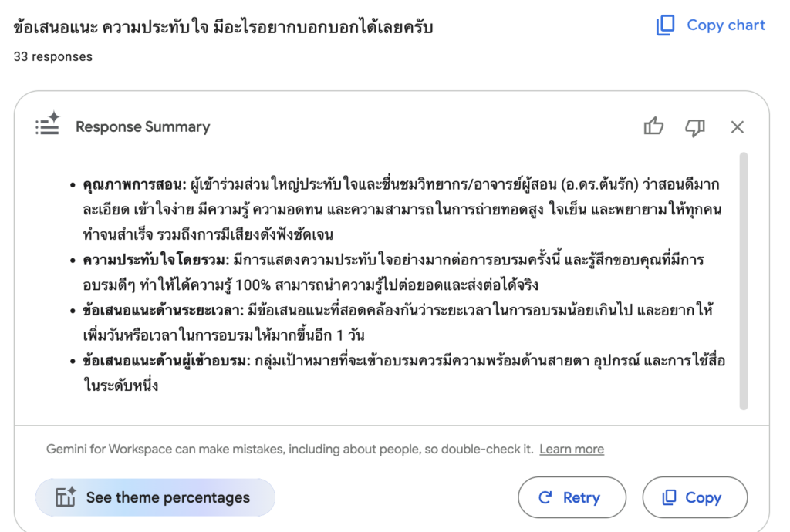Click the refresh icon inside the Retry button
790x532 pixels.
[545, 497]
